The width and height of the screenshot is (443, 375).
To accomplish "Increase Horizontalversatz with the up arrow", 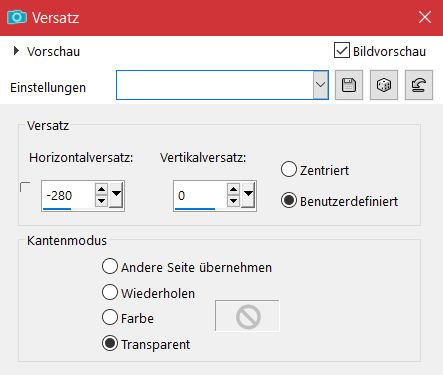I will click(x=101, y=190).
